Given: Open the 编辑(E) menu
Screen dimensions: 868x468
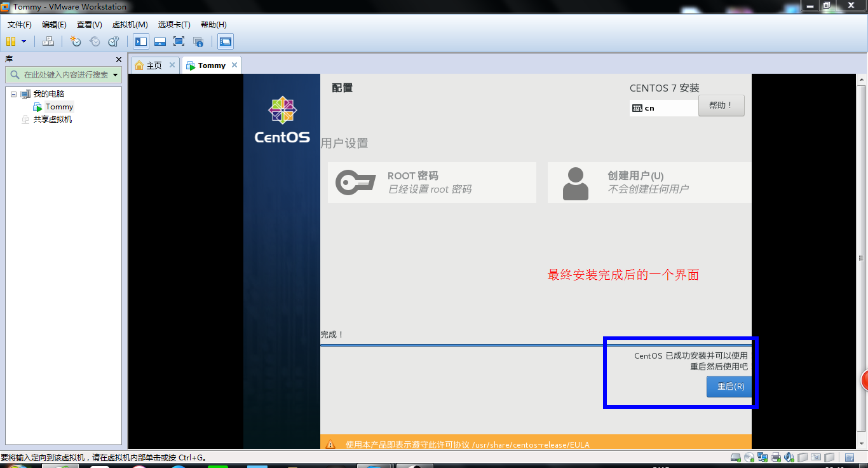Looking at the screenshot, I should (54, 25).
